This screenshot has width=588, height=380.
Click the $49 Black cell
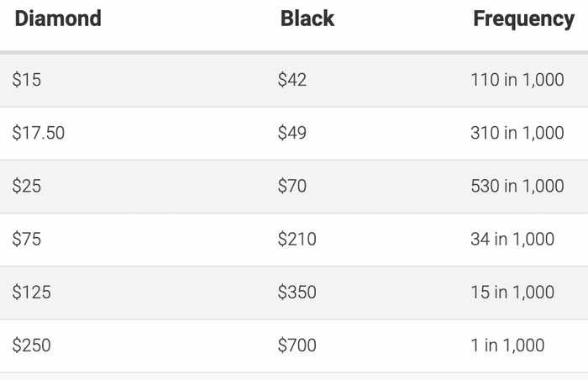292,133
